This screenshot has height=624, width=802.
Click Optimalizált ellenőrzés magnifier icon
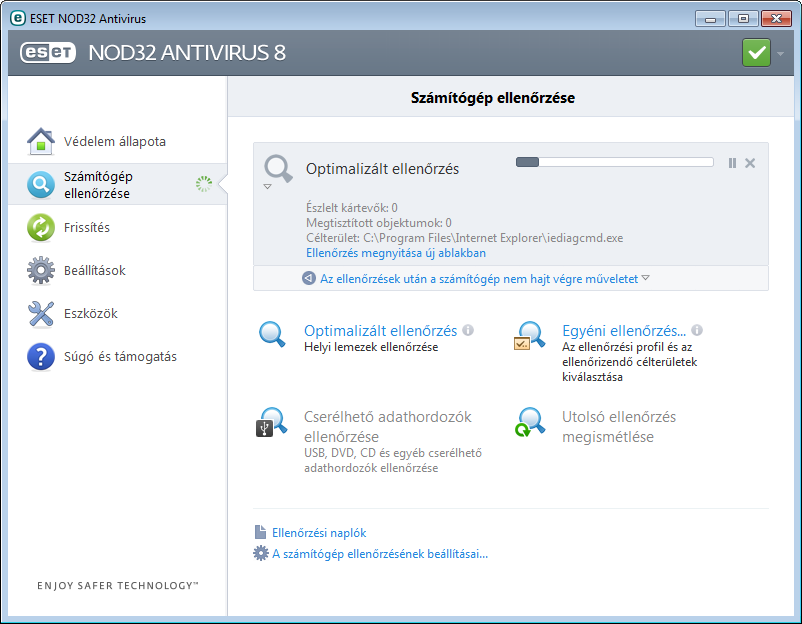pyautogui.click(x=272, y=335)
